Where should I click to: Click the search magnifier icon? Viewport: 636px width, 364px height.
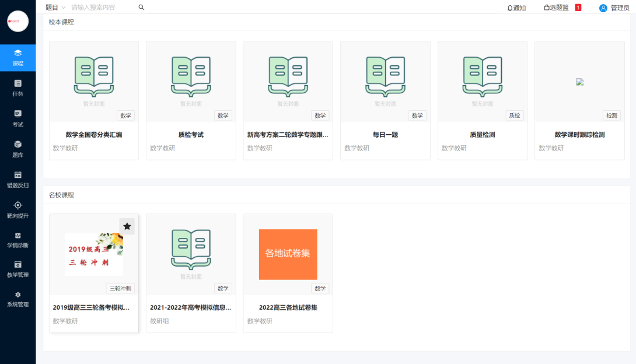141,8
